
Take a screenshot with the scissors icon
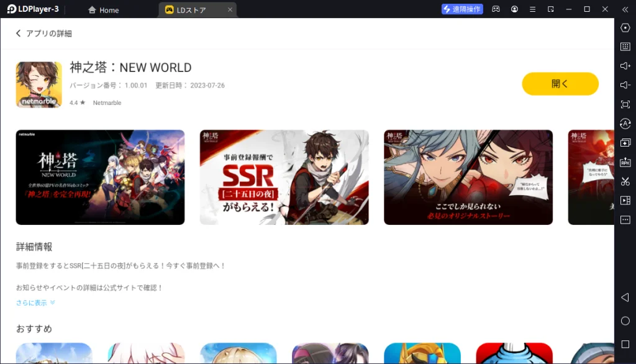click(x=625, y=181)
